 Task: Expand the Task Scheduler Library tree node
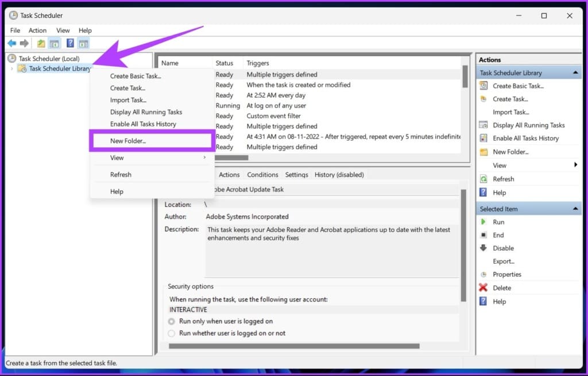12,68
